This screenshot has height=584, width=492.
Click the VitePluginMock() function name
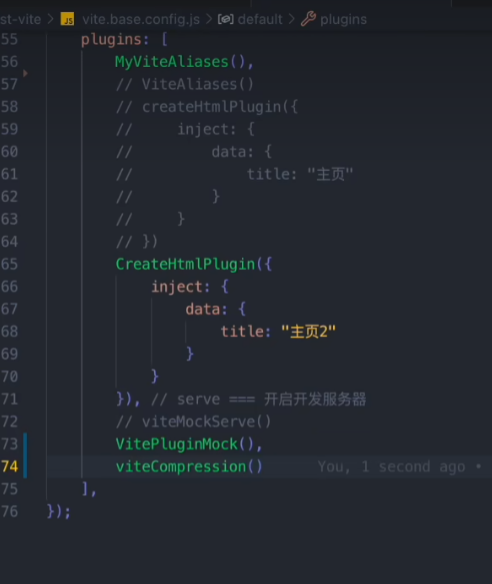point(177,444)
